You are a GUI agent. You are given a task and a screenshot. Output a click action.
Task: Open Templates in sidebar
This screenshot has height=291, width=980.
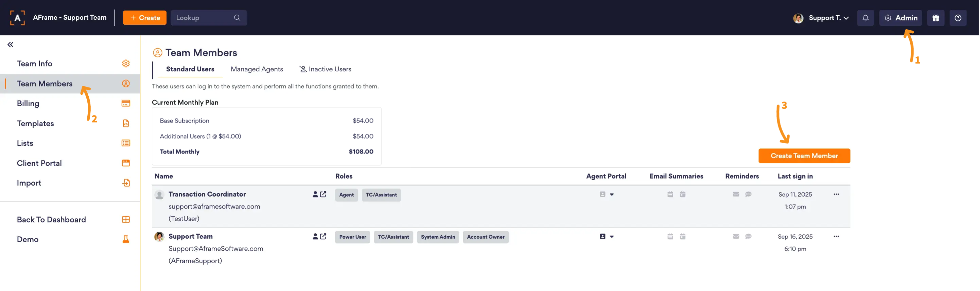70,123
